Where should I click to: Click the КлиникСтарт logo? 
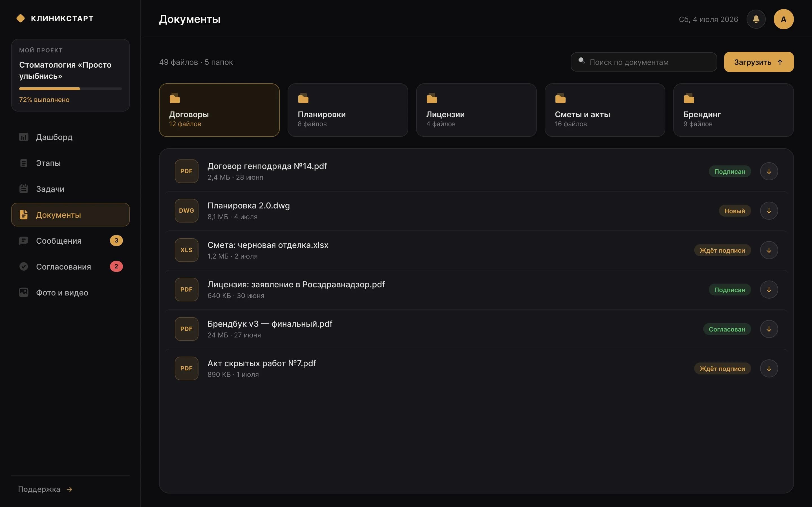click(55, 18)
